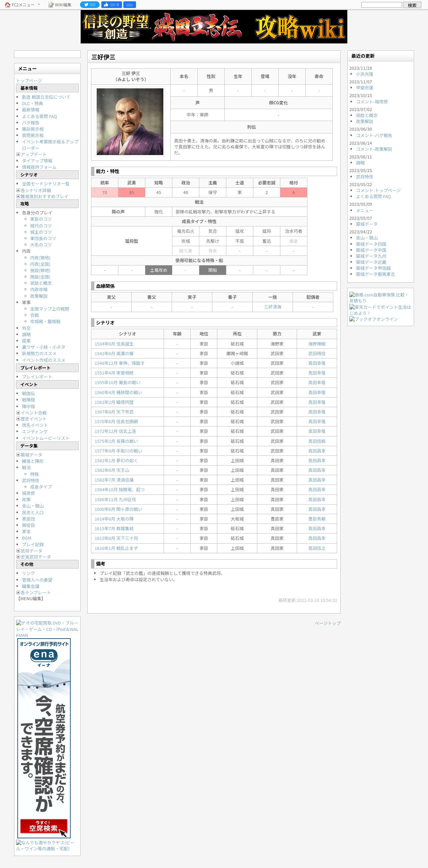Open scenario 1616年1月 戦乱止まず

[116, 548]
